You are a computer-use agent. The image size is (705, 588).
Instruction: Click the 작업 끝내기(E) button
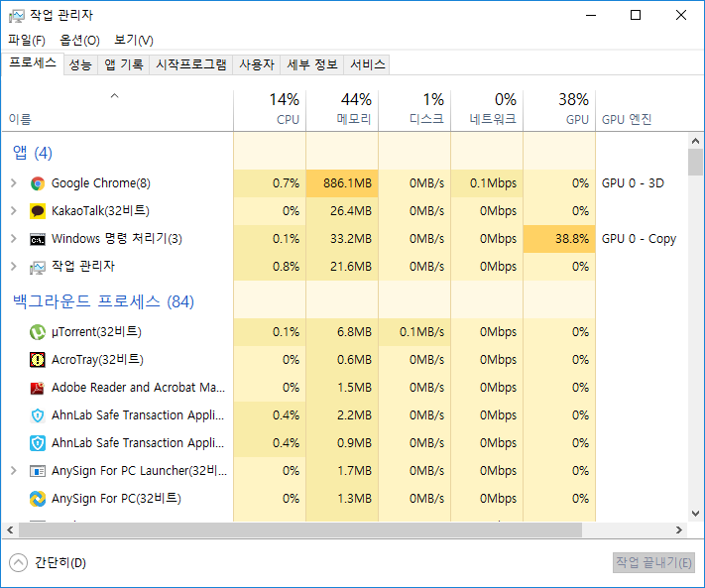click(x=653, y=563)
